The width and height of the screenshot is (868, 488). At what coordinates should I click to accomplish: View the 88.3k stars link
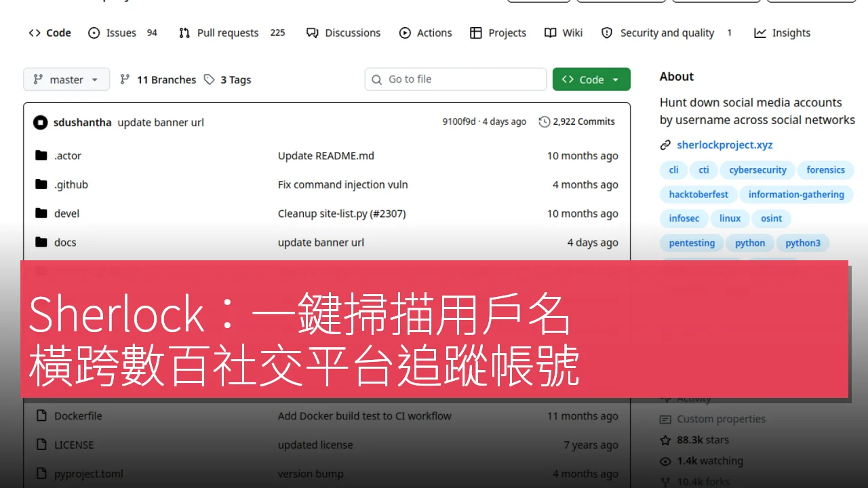[703, 441]
